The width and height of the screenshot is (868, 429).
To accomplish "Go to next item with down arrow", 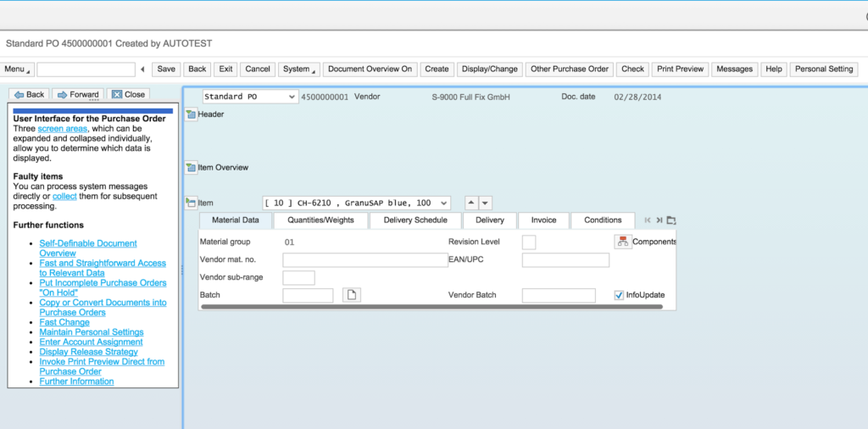I will [485, 203].
